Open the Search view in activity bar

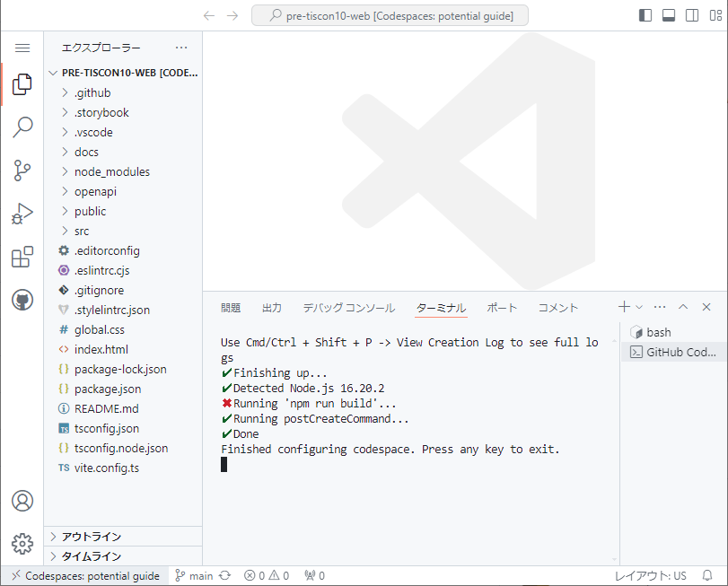pyautogui.click(x=22, y=127)
